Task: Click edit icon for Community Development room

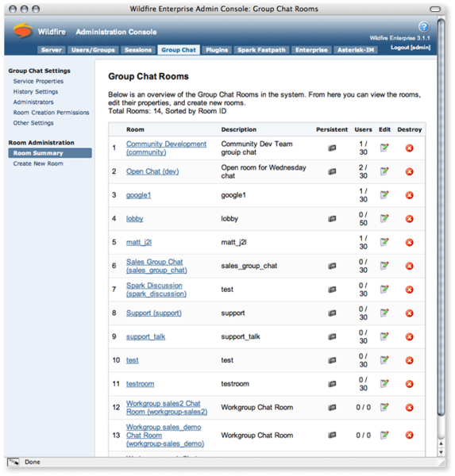Action: click(x=384, y=148)
